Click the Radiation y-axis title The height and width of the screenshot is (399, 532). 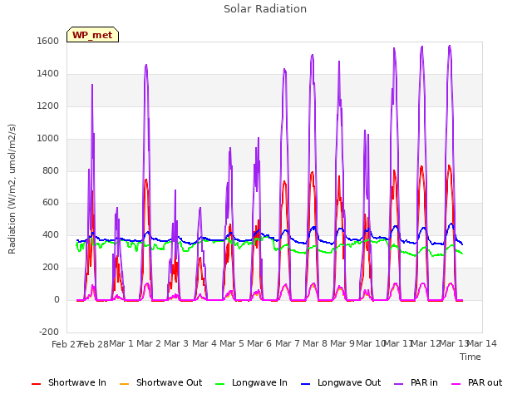(x=12, y=189)
